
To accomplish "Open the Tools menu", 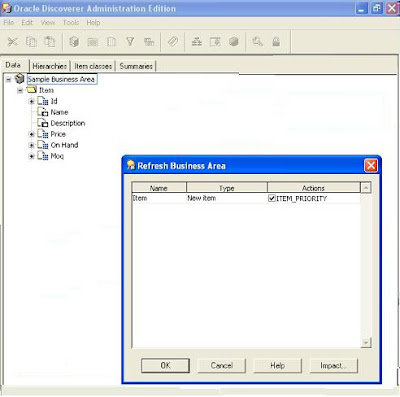I will point(71,23).
